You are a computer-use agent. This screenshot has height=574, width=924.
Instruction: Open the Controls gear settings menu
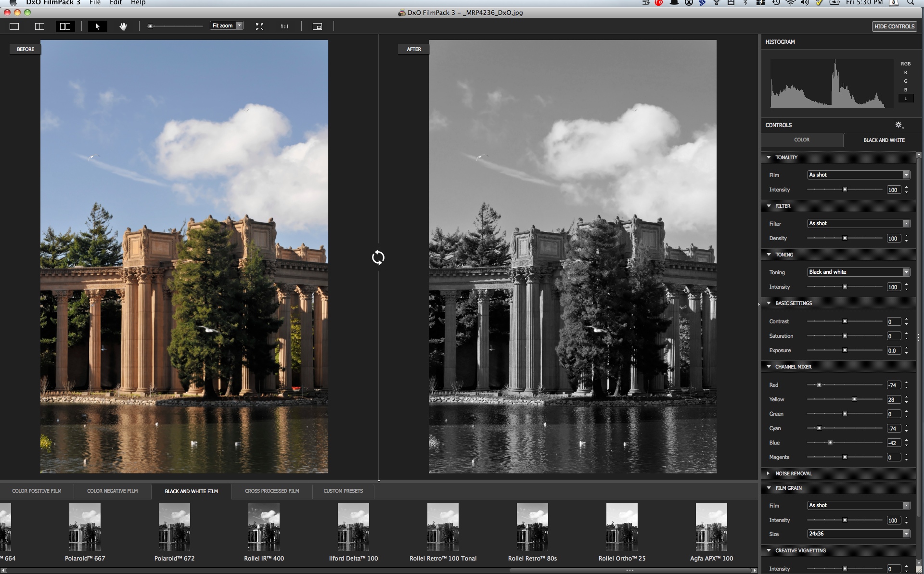899,125
